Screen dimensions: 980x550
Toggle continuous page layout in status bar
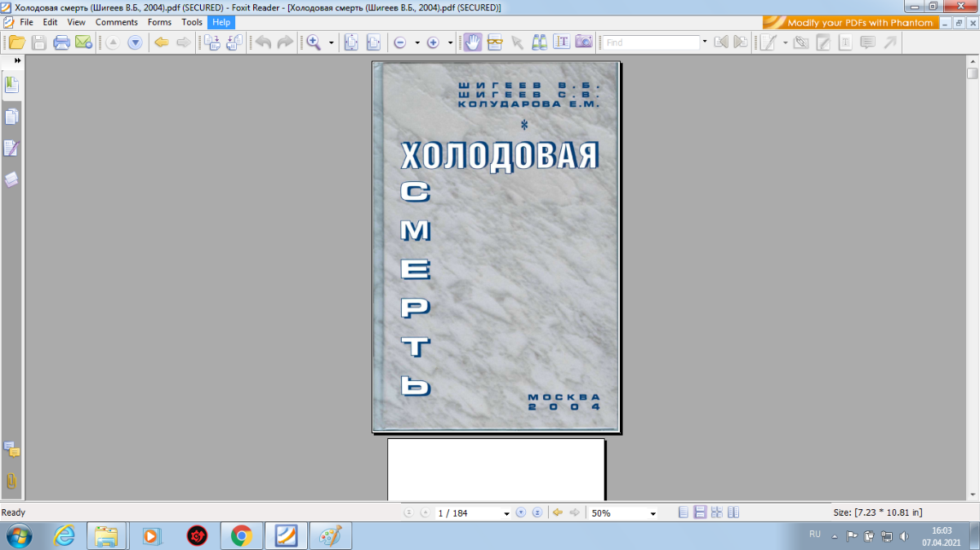click(700, 512)
